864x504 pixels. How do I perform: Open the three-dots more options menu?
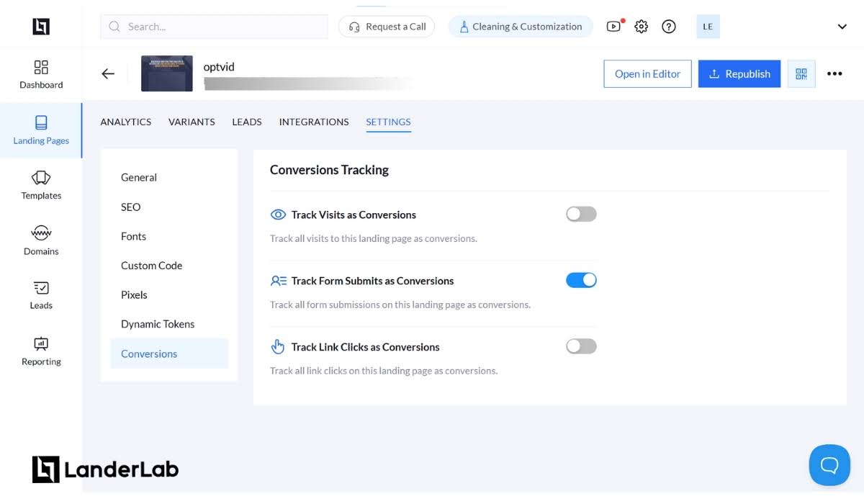point(834,73)
